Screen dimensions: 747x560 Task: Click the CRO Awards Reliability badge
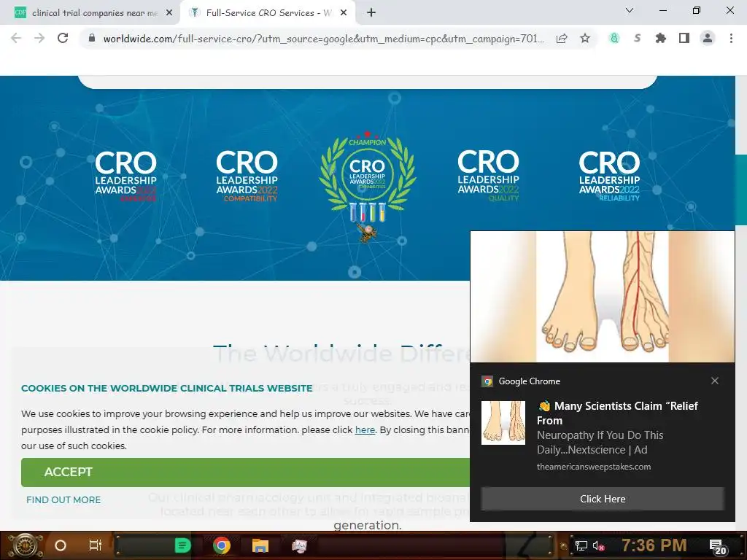[x=609, y=176]
